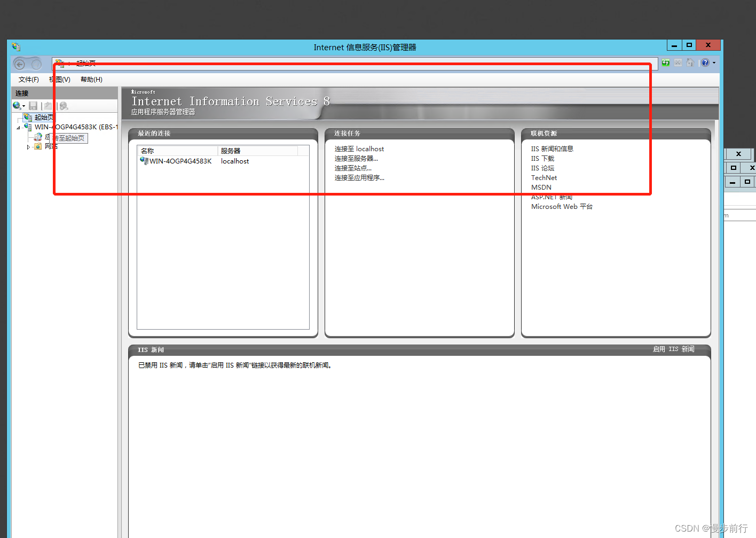Click the Home icon in the top toolbar
756x538 pixels.
(690, 63)
